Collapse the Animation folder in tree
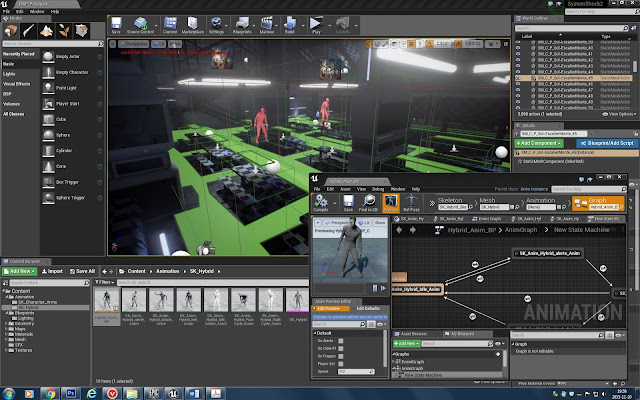The image size is (640, 400). 7,297
